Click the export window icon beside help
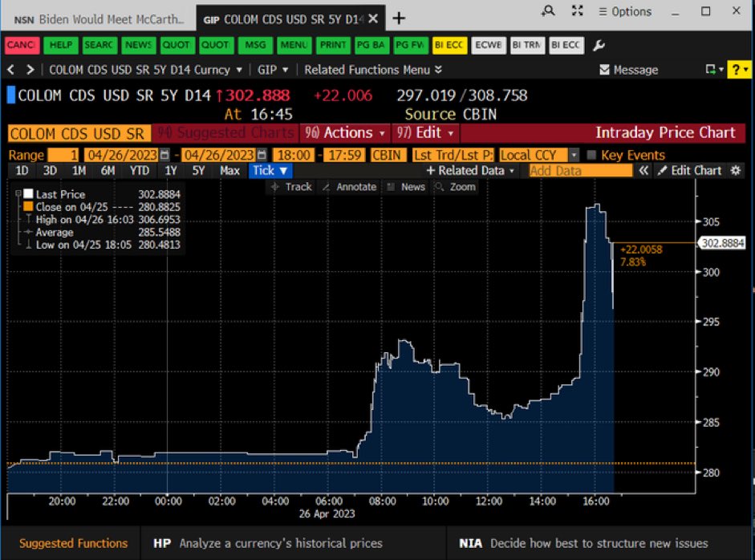Screen dimensions: 755x560 (x=712, y=70)
